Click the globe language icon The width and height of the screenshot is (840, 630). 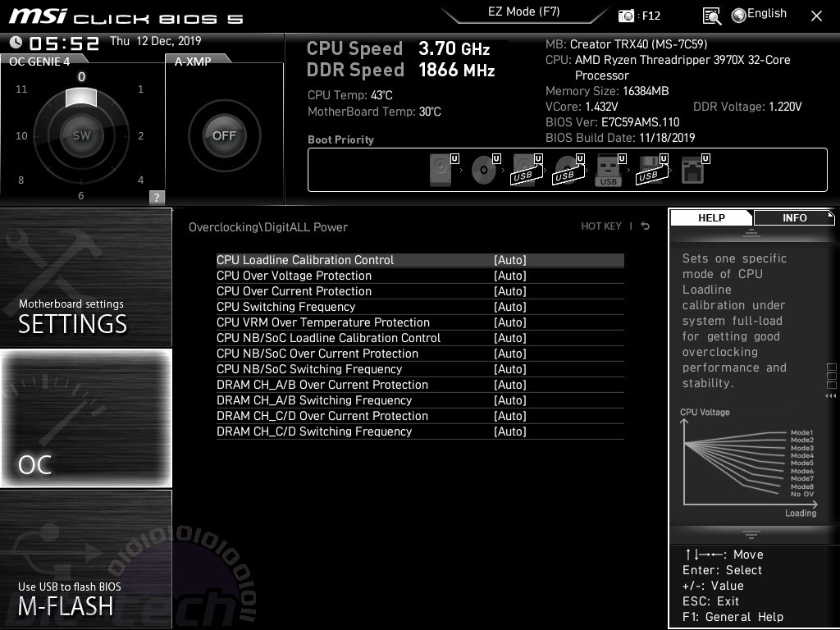739,16
